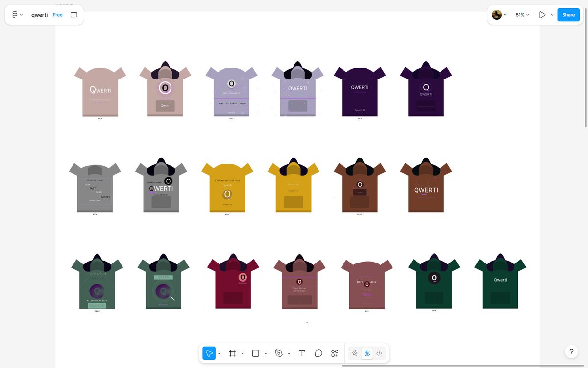The image size is (588, 368).
Task: Click the Free plan badge
Action: (x=58, y=15)
